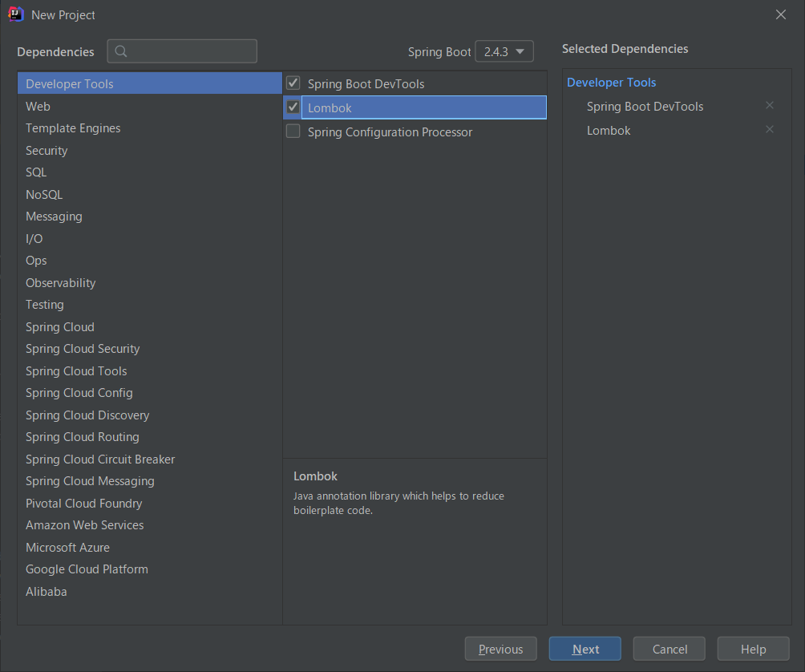Select the Security category
Viewport: 805px width, 672px height.
coord(150,151)
